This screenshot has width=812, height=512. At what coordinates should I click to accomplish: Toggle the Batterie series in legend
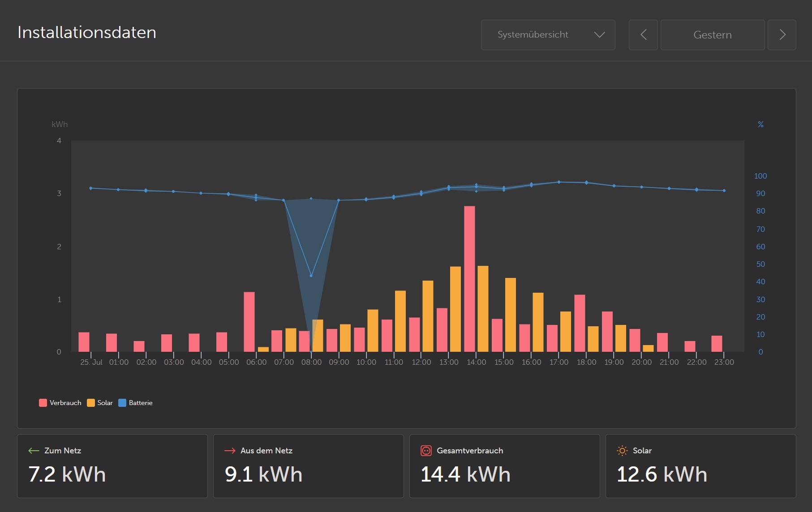tap(136, 403)
